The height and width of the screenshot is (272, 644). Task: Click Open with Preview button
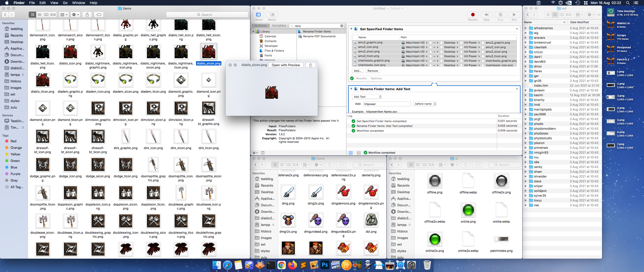[286, 65]
